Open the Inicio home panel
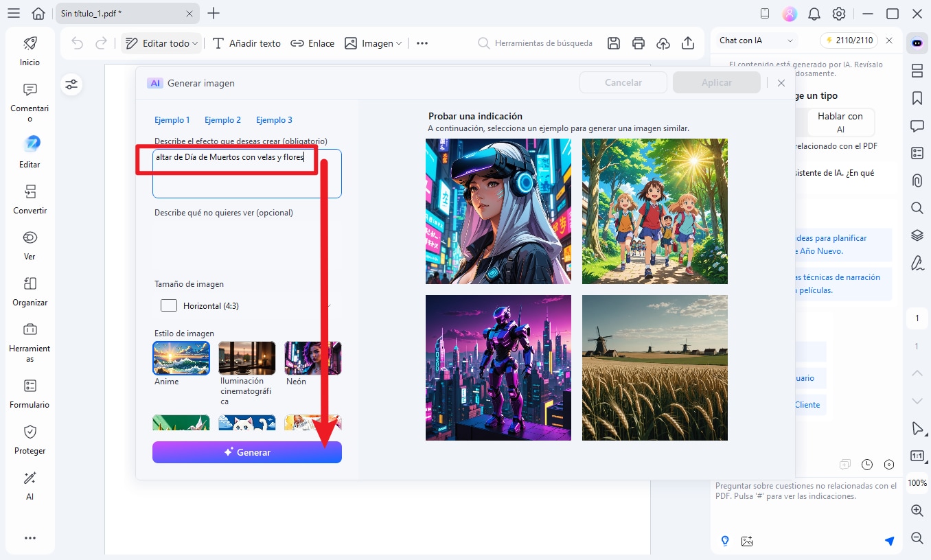 click(30, 51)
